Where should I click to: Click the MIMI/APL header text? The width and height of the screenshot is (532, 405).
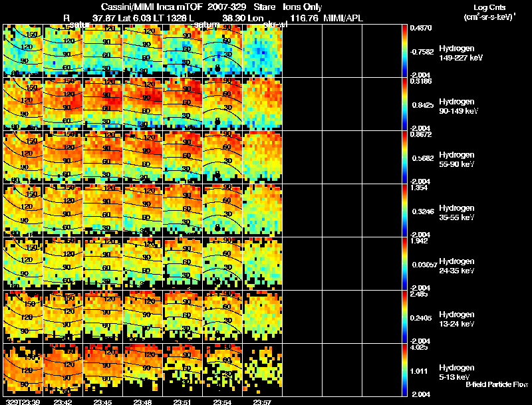coord(343,18)
